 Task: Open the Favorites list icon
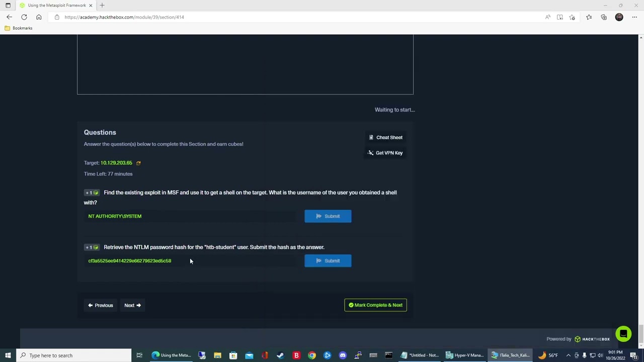[589, 17]
